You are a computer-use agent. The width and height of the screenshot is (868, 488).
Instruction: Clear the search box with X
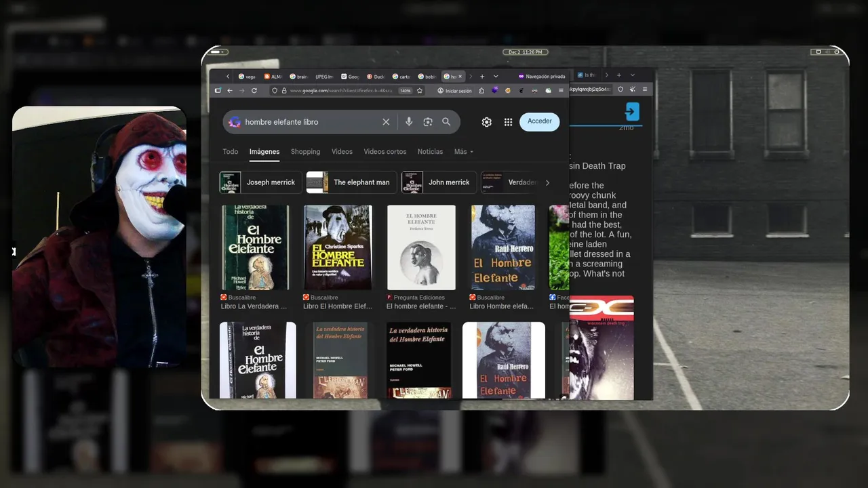(x=386, y=122)
